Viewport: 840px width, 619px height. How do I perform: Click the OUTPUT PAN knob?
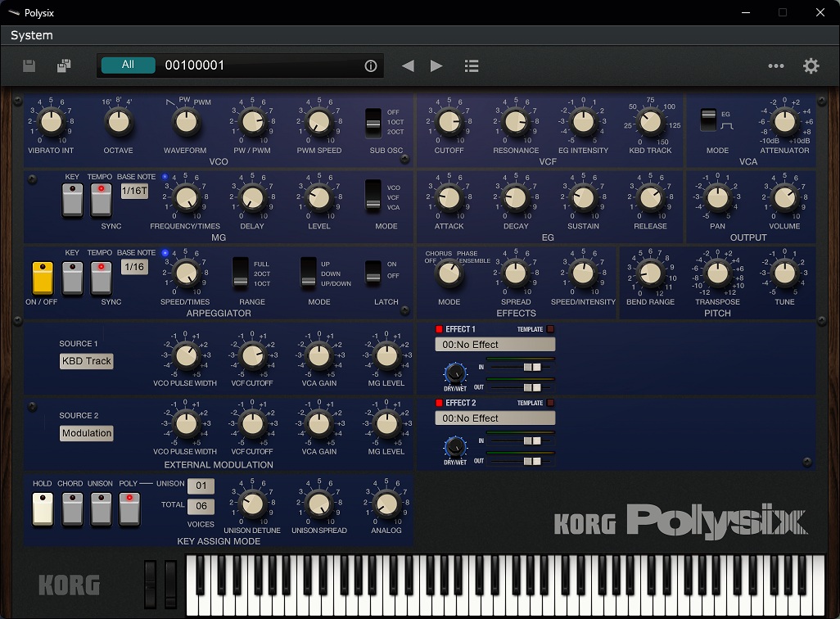pos(718,198)
